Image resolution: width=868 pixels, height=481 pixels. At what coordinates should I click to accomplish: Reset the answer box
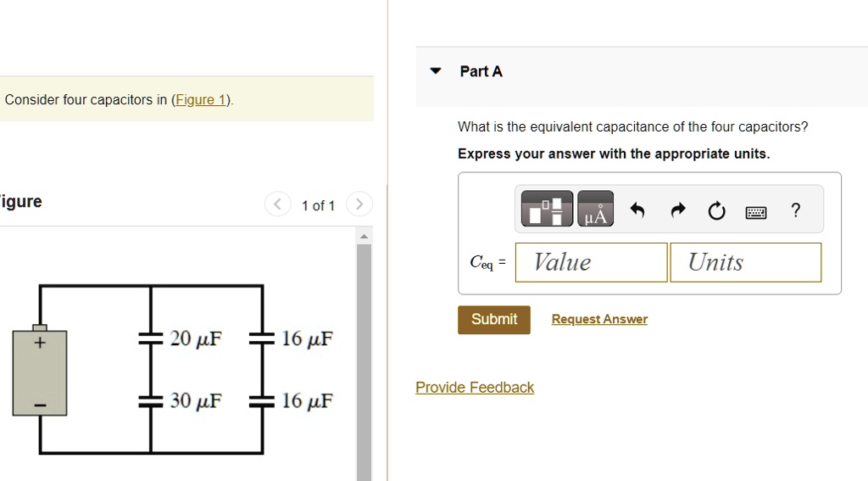716,210
